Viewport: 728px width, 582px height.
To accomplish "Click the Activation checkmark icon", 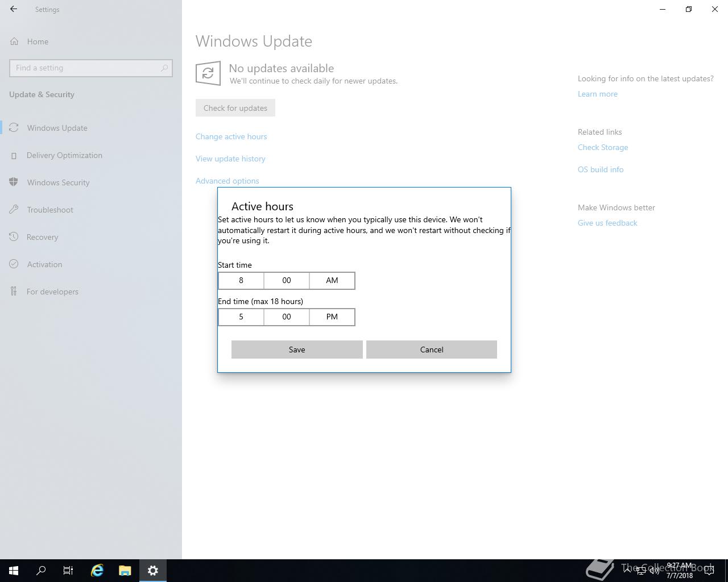I will point(14,264).
